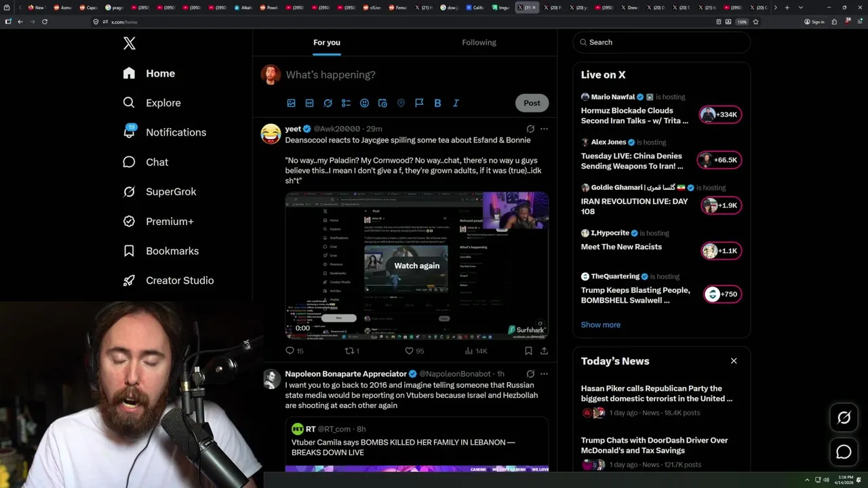Open Premium+ page
The width and height of the screenshot is (868, 488).
pyautogui.click(x=159, y=222)
